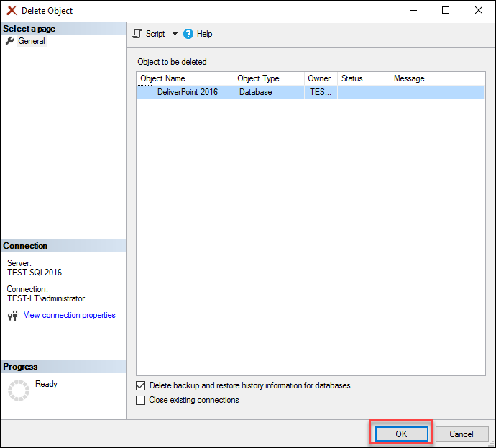Click the connection properties plug icon
This screenshot has height=448, width=496.
pyautogui.click(x=13, y=316)
